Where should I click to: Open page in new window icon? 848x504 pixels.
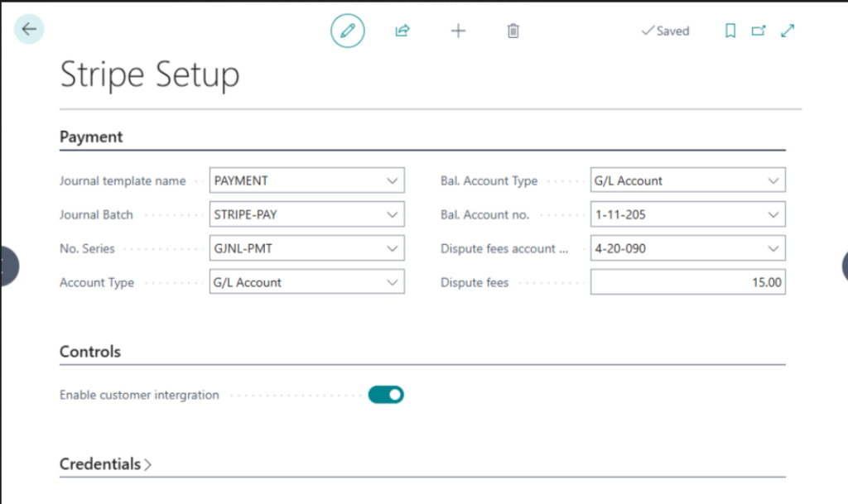(x=759, y=31)
